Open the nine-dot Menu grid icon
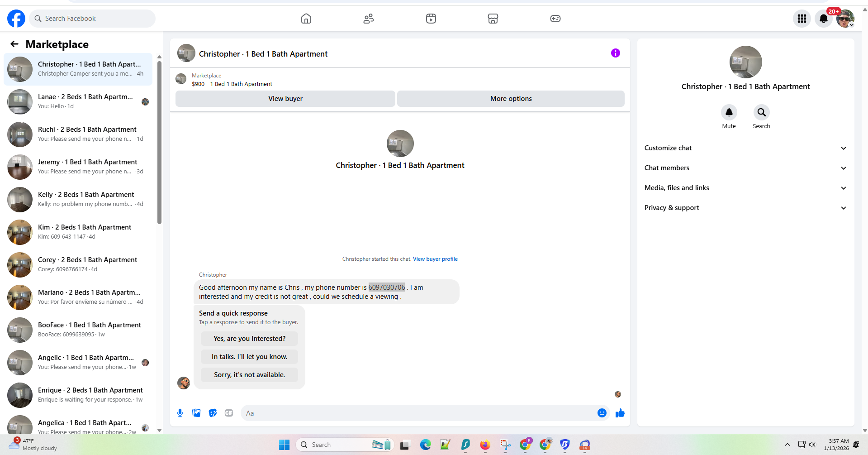Image resolution: width=868 pixels, height=455 pixels. 802,19
